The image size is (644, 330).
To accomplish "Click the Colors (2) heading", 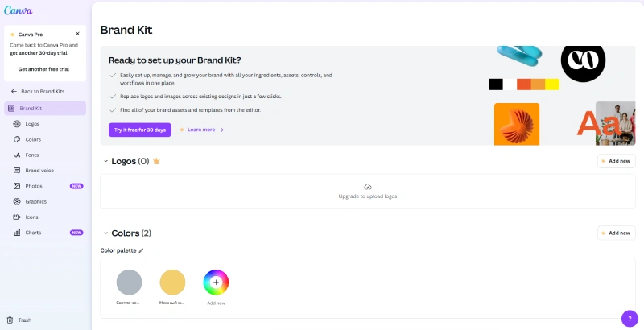I will tap(131, 233).
